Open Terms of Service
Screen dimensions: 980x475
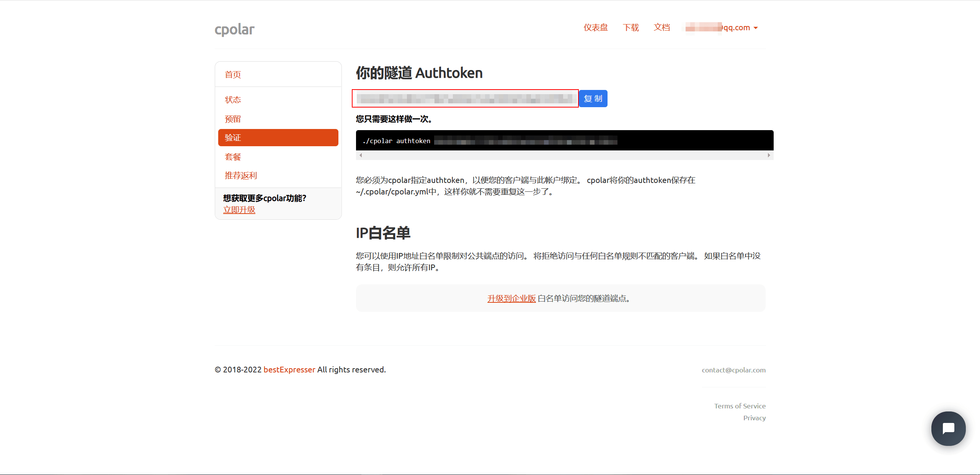740,406
